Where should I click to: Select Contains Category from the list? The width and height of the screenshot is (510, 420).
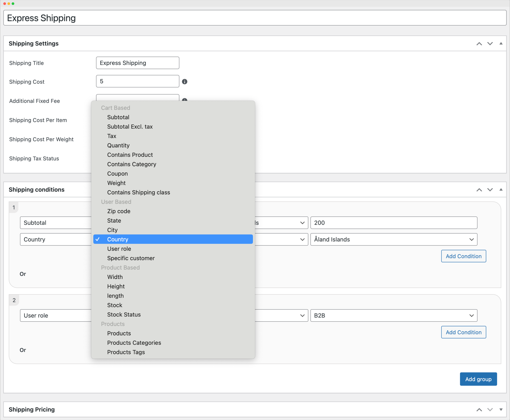point(132,164)
